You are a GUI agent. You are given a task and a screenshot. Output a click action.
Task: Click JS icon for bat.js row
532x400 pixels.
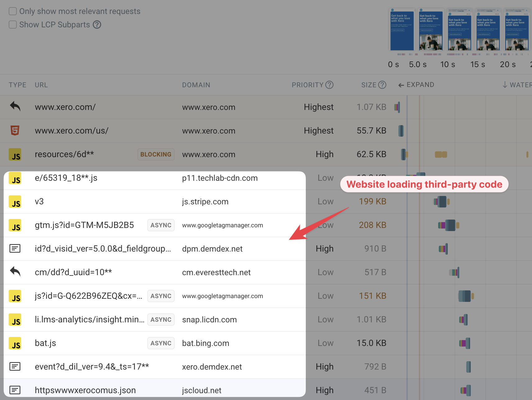[15, 343]
